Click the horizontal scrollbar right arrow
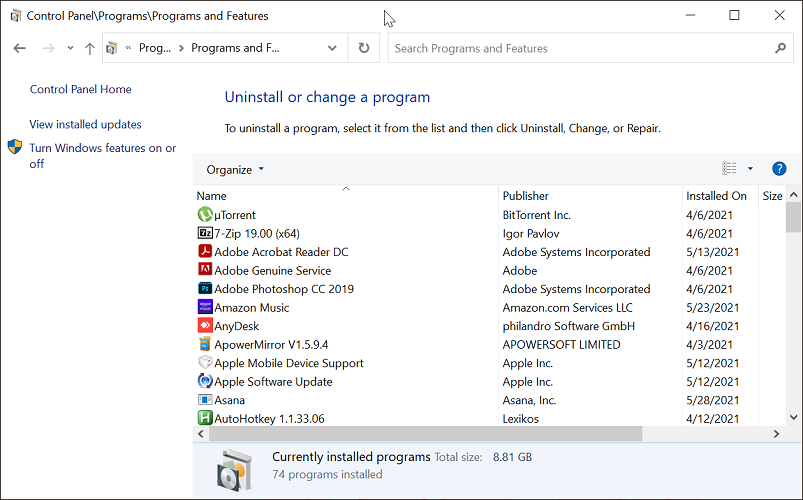Viewport: 803px width, 500px height. tap(776, 434)
